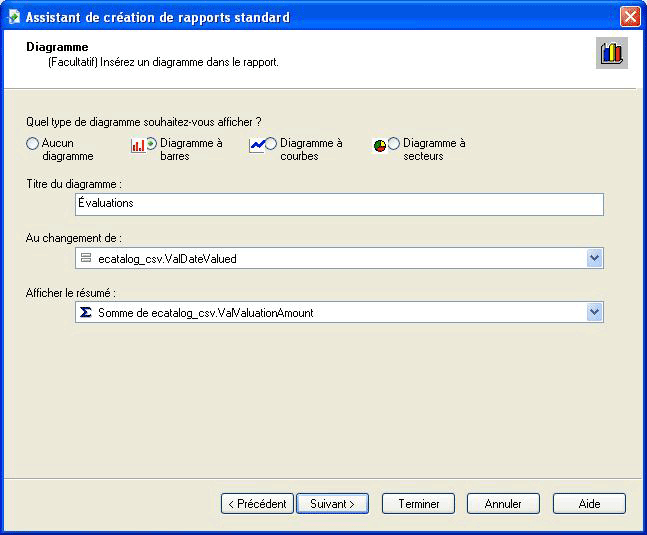Click the report wizard icon in title bar

click(14, 17)
